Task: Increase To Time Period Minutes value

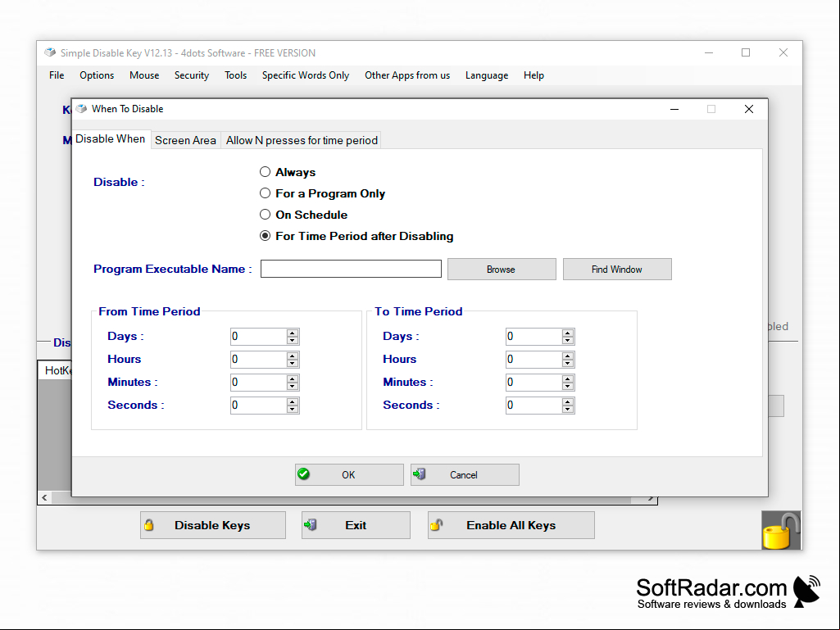Action: pyautogui.click(x=568, y=379)
